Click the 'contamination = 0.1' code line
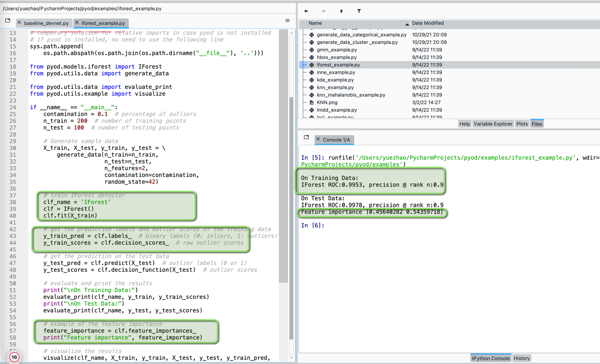600x364 pixels. pyautogui.click(x=75, y=114)
